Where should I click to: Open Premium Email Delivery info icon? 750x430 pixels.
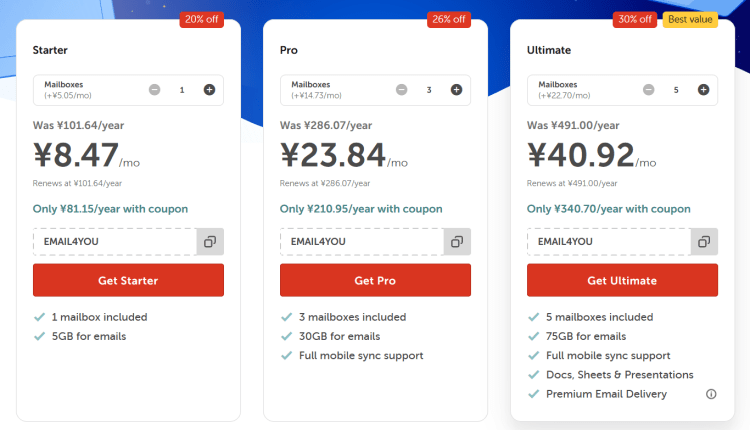(711, 394)
